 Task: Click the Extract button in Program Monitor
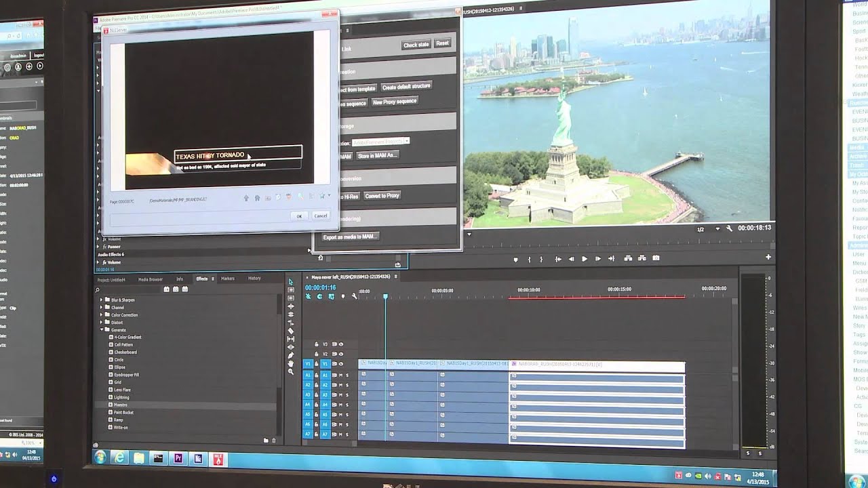coord(642,258)
